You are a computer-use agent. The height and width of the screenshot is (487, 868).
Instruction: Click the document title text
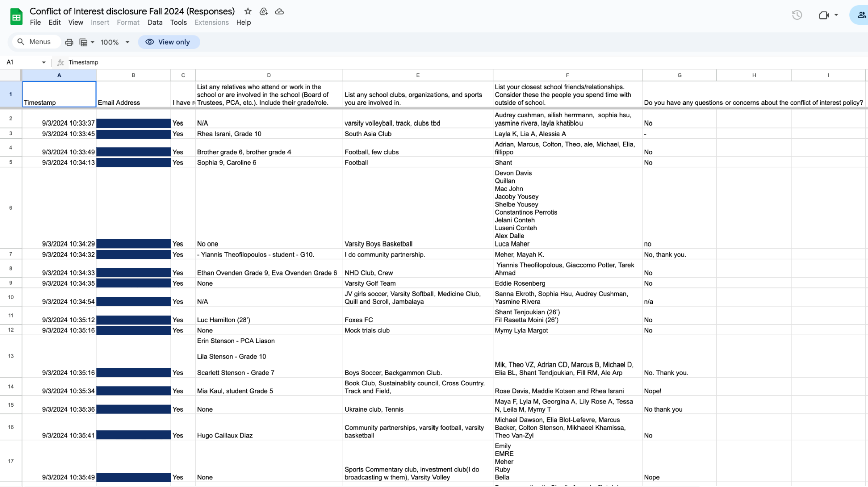(132, 11)
